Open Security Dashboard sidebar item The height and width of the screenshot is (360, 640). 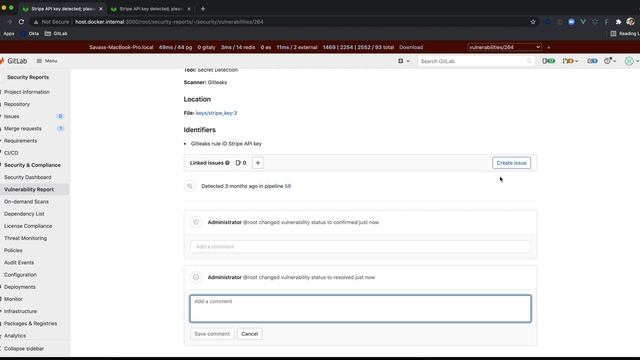[28, 177]
